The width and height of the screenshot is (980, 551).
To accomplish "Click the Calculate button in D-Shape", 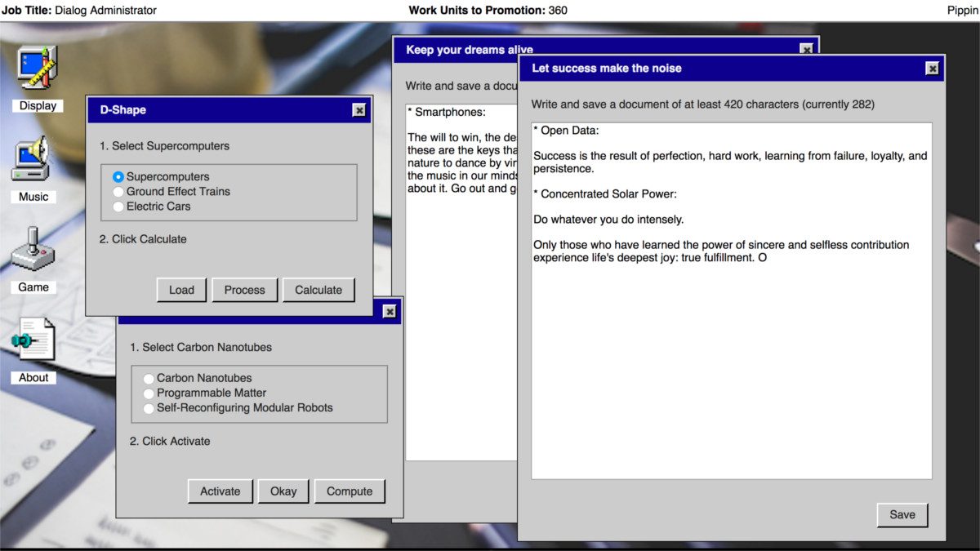I will pos(318,290).
